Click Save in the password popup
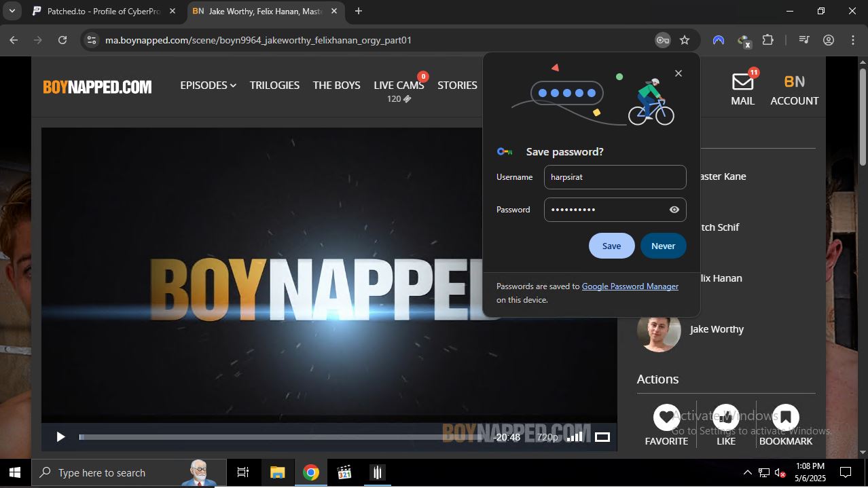 point(611,246)
